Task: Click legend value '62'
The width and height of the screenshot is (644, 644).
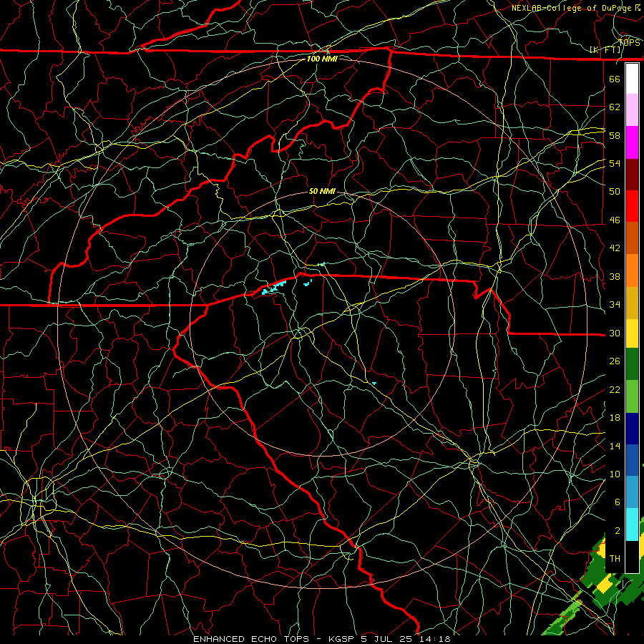Action: (x=615, y=107)
